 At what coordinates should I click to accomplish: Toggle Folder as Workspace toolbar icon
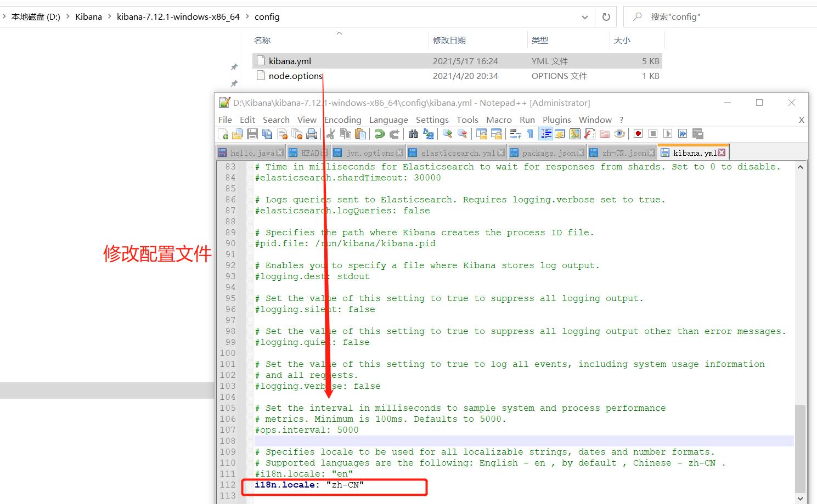click(605, 134)
